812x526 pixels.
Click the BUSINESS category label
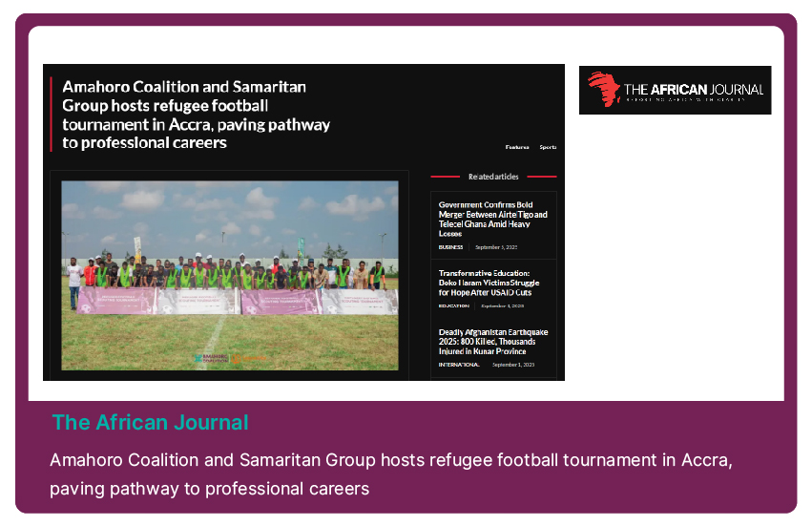coord(450,247)
